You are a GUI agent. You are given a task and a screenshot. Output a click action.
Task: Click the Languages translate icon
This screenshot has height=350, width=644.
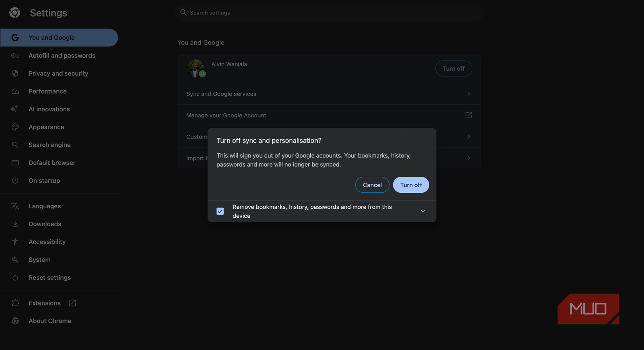pos(15,206)
